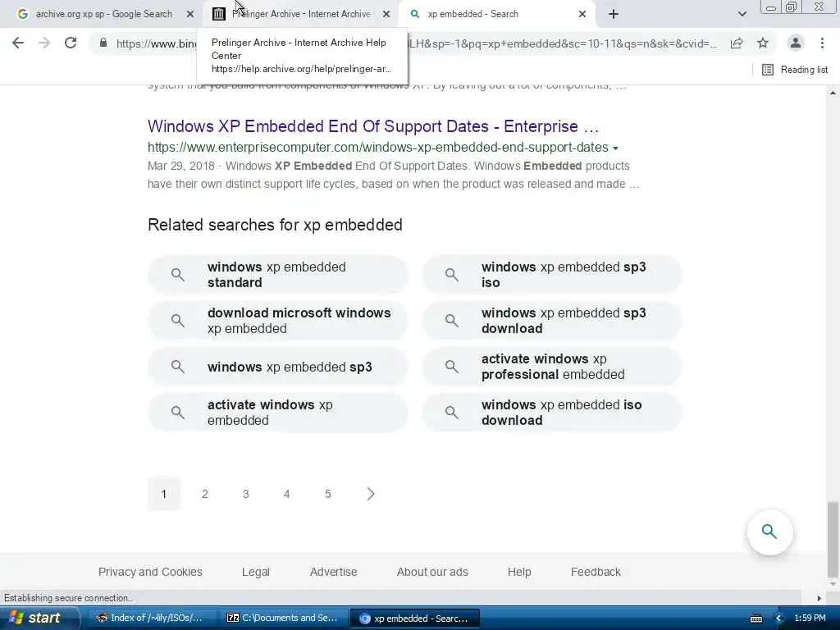Click the scrollbar down arrow
Screen dimensions: 840x630
pyautogui.click(x=833, y=584)
